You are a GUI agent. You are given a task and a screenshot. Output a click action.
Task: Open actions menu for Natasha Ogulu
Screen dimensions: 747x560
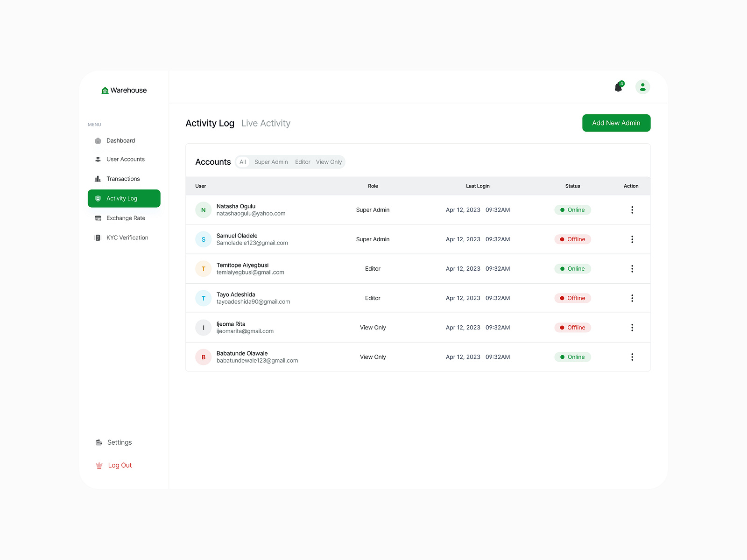(x=632, y=210)
